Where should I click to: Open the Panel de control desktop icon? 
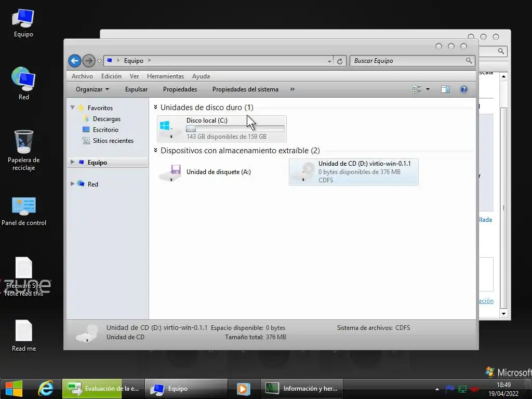coord(24,211)
